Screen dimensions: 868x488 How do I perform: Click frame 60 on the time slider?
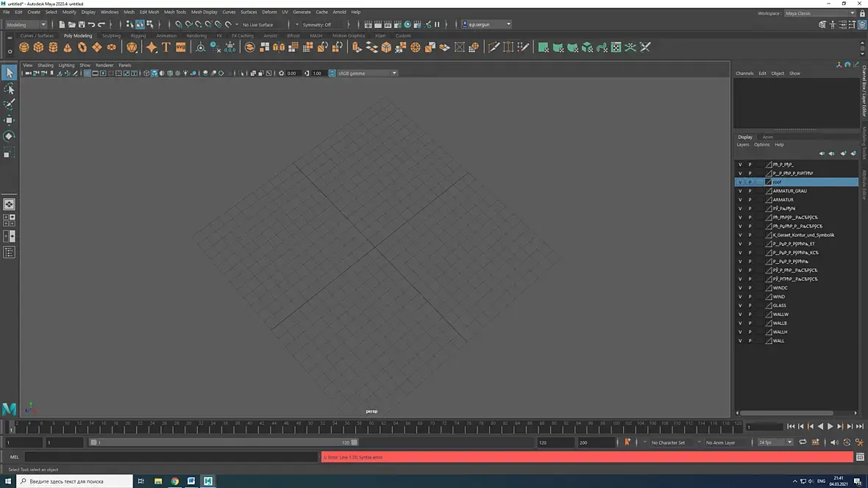coord(371,426)
